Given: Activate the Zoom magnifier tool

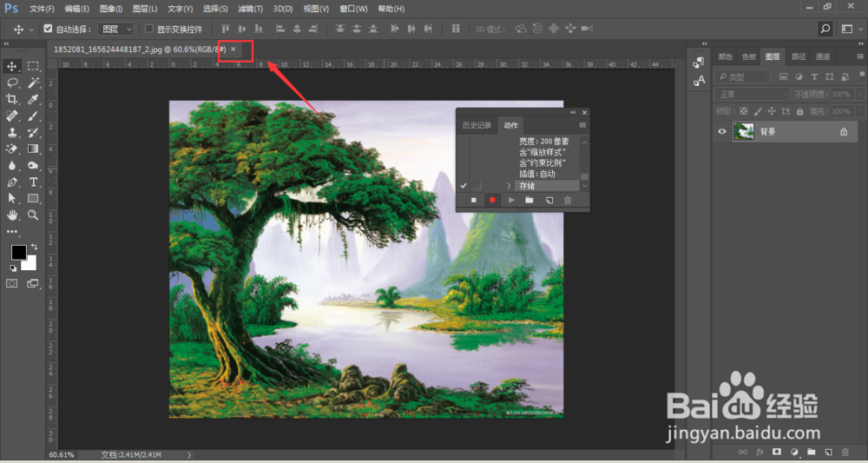Looking at the screenshot, I should coord(33,215).
